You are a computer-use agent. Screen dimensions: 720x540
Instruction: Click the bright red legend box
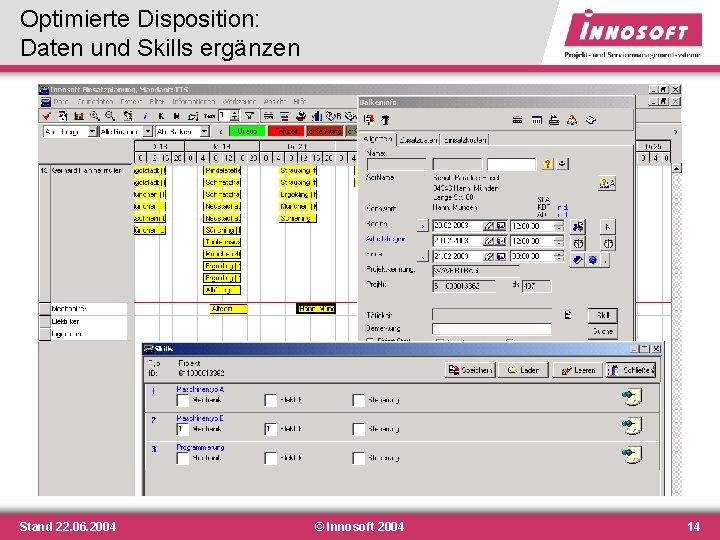[x=287, y=131]
